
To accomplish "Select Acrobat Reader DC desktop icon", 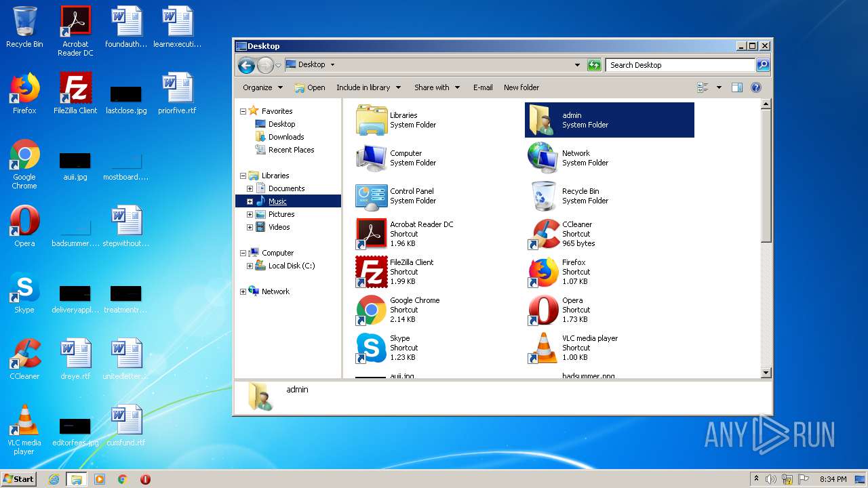I will [75, 31].
